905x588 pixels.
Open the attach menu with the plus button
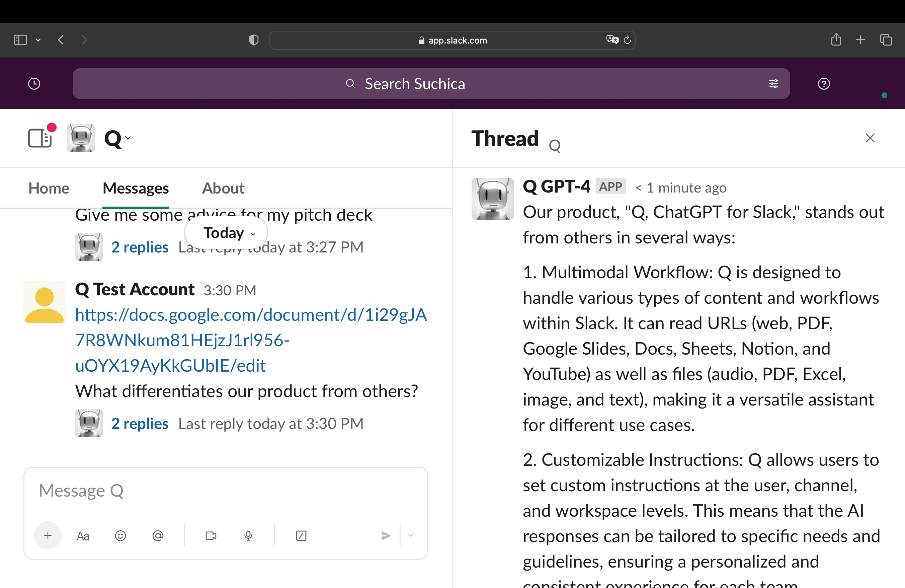48,535
